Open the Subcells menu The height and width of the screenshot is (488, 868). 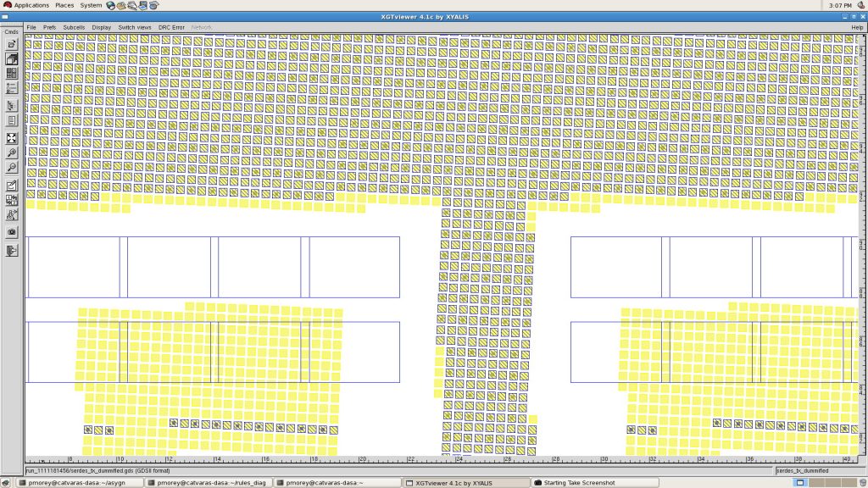[74, 27]
